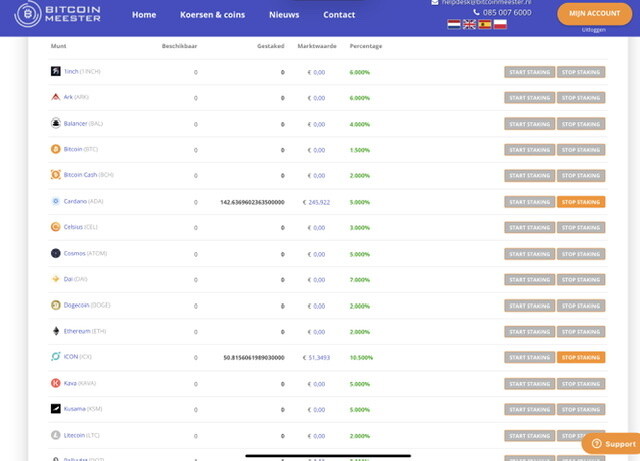Stop staking Cosmos
The image size is (640, 461).
click(581, 254)
